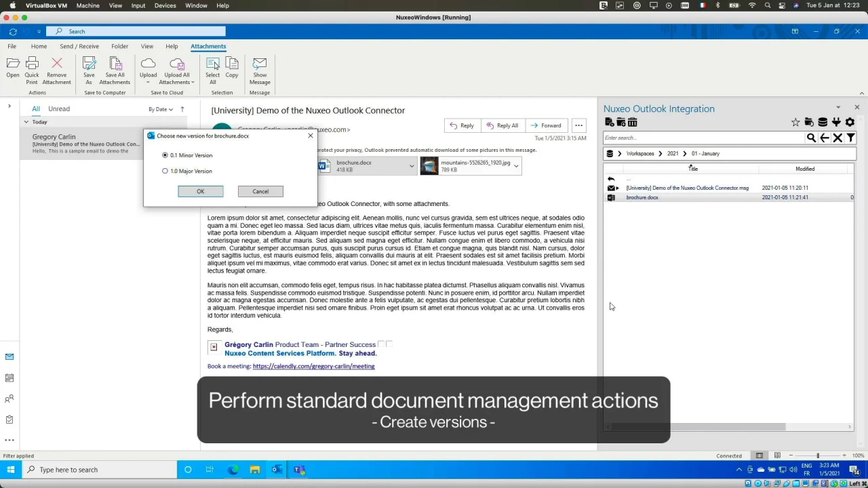Switch to Send / Receive tab
Screen dimensions: 868x488
pos(79,46)
